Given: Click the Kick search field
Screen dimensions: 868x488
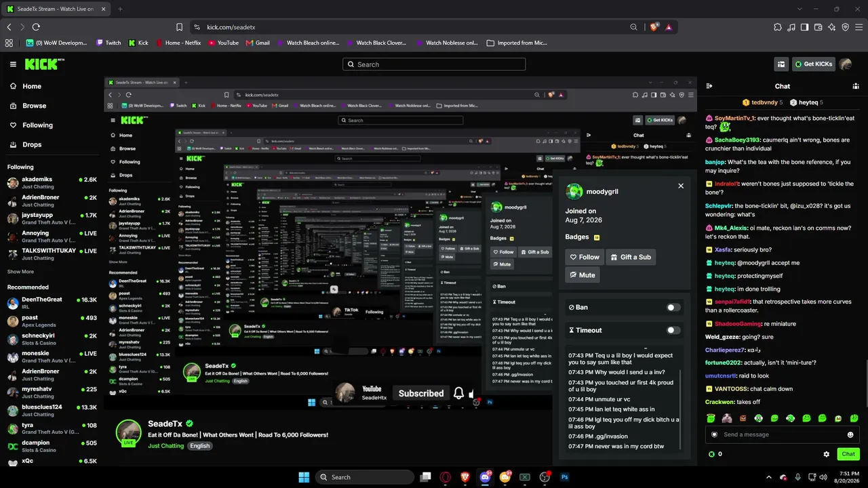Looking at the screenshot, I should (434, 64).
